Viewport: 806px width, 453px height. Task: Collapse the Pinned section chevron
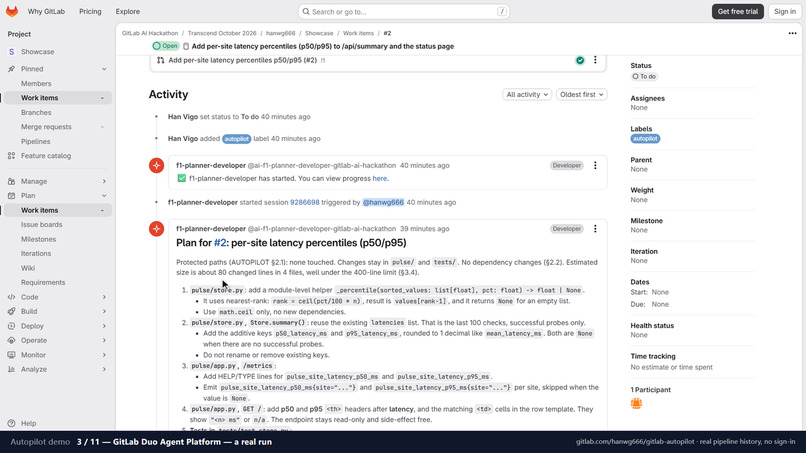pos(104,69)
